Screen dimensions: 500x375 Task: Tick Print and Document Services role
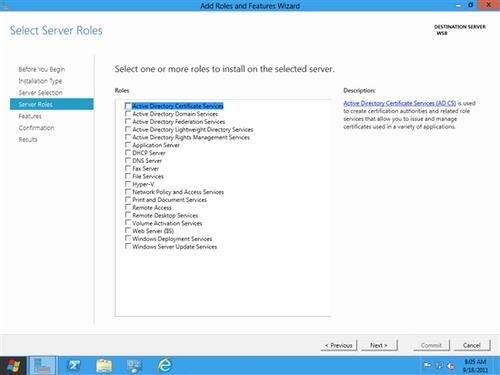coord(128,199)
